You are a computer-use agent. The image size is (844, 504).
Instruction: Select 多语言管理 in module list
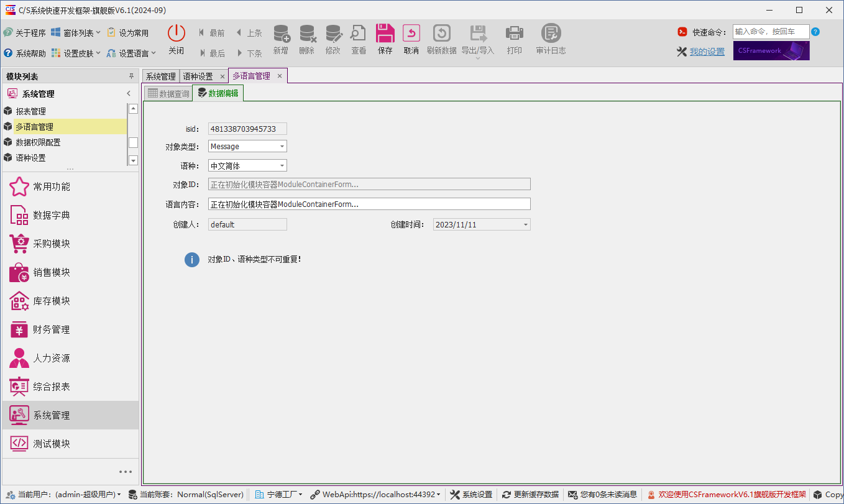(x=65, y=127)
